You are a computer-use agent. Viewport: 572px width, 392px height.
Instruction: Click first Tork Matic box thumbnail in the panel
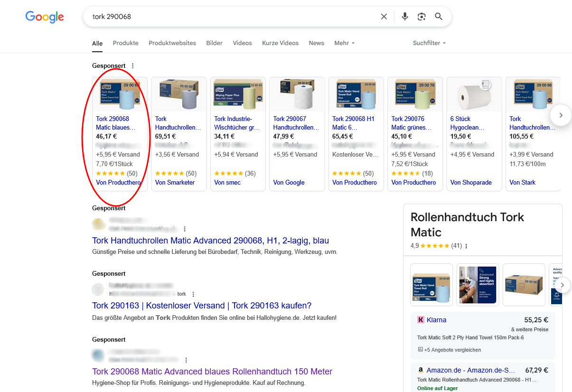(x=431, y=285)
